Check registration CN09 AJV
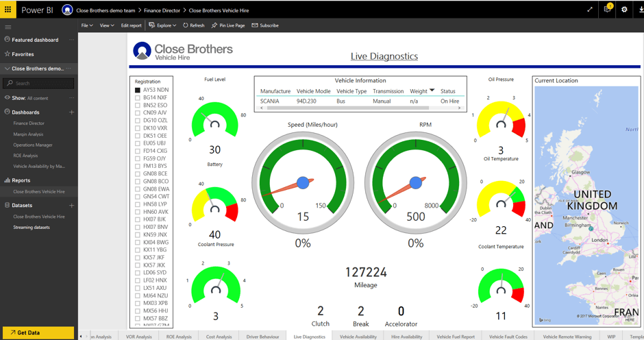644x340 pixels. pyautogui.click(x=138, y=112)
